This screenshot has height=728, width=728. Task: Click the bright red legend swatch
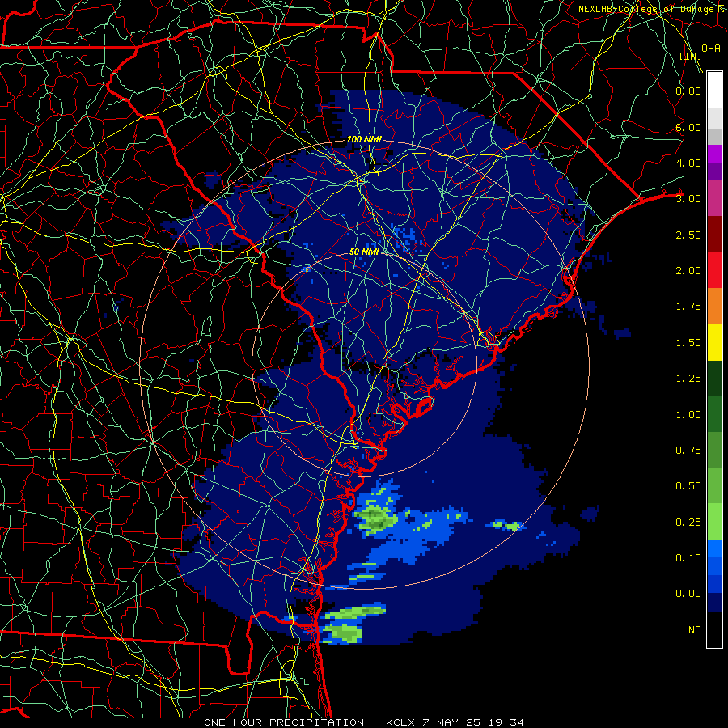click(x=714, y=270)
